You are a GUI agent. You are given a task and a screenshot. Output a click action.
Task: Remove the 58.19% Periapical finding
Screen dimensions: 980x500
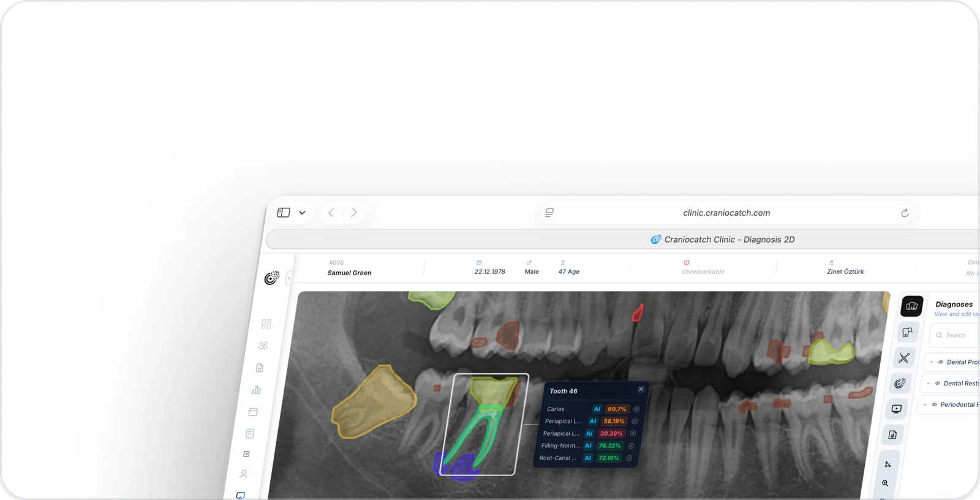click(x=635, y=421)
